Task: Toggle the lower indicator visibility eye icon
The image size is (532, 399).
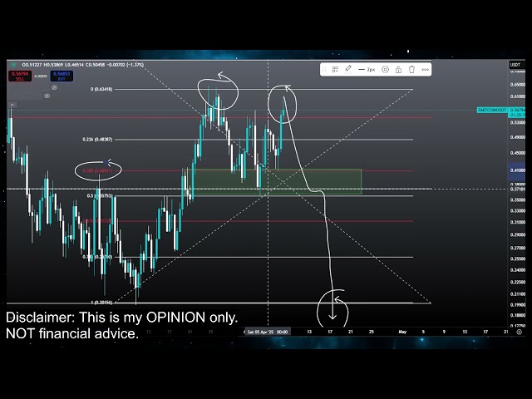Action: (47, 96)
